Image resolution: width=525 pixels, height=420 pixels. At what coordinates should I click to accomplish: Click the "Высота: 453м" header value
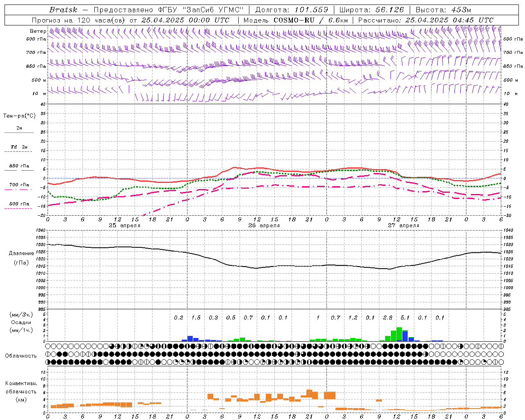click(443, 10)
